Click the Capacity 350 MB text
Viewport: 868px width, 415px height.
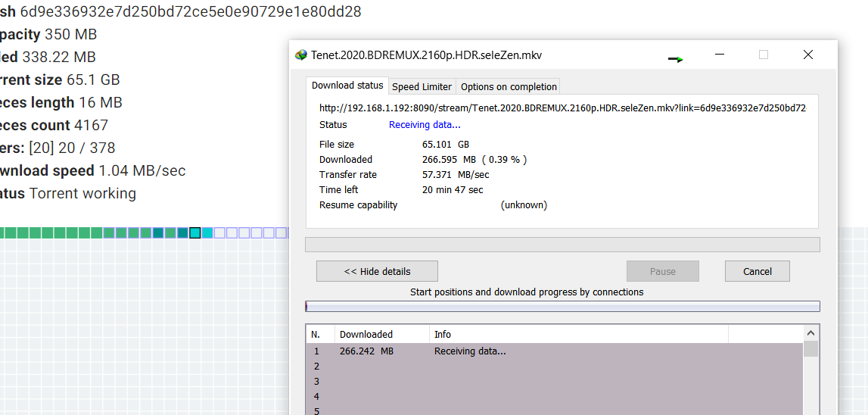point(48,34)
